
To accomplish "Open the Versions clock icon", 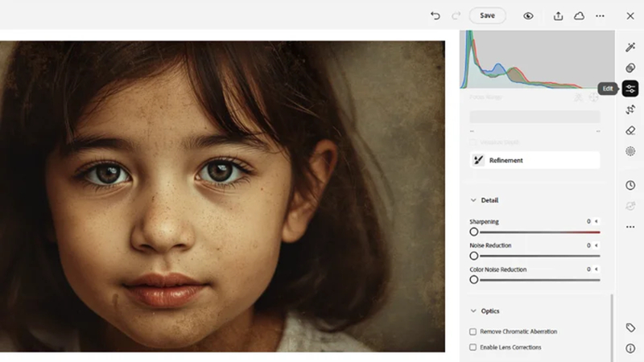I will coord(630,185).
